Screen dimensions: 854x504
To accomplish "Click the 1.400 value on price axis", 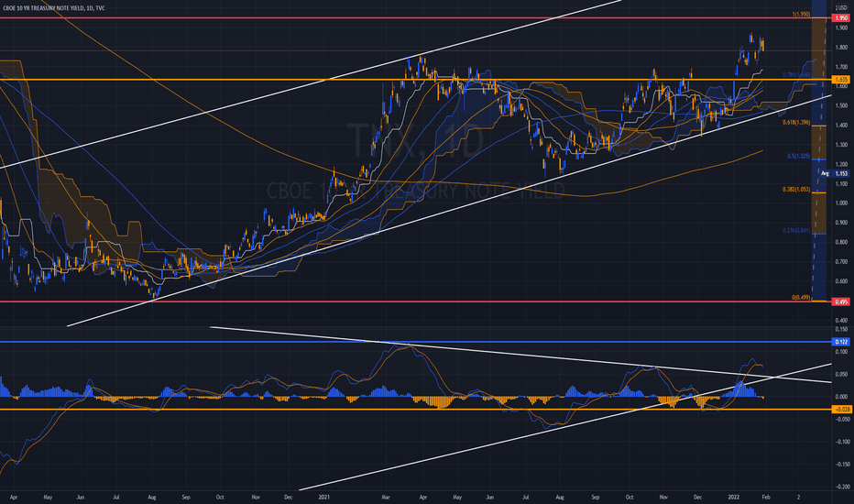I will tap(841, 126).
